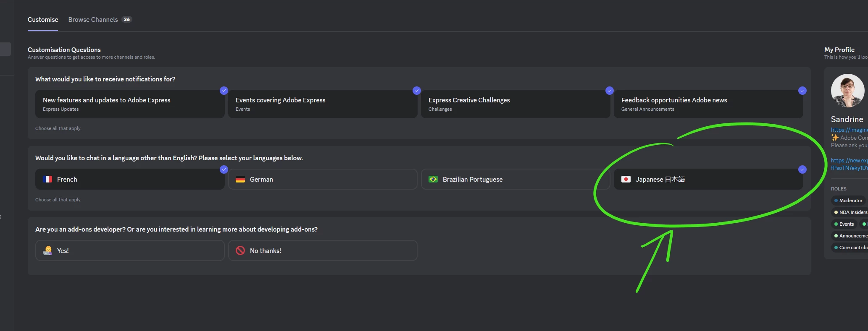Switch to the Customise tab
This screenshot has width=868, height=331.
[43, 20]
